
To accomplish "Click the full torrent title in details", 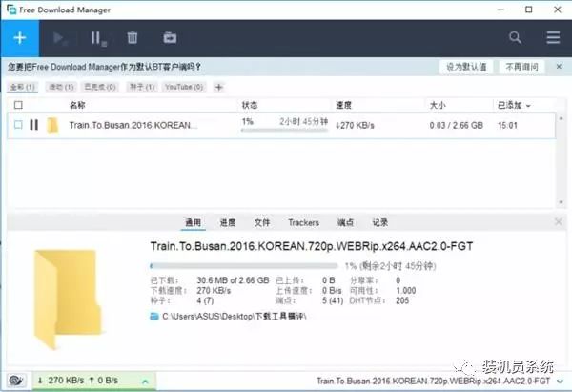I will coord(312,246).
